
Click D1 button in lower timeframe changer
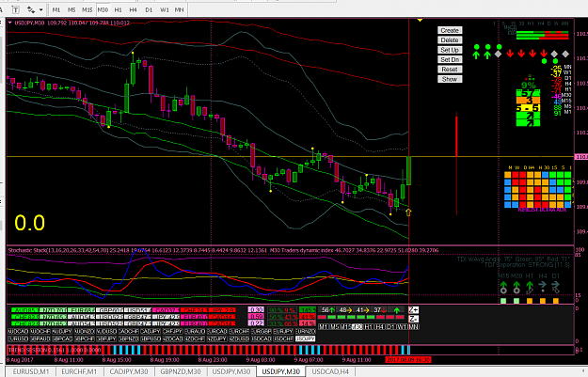[390, 327]
